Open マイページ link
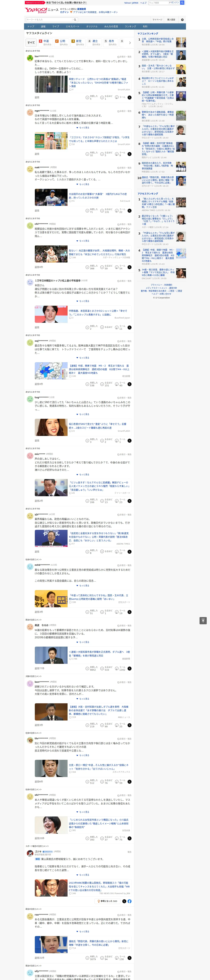Screen dimensions: 210x980 pyautogui.click(x=157, y=19)
